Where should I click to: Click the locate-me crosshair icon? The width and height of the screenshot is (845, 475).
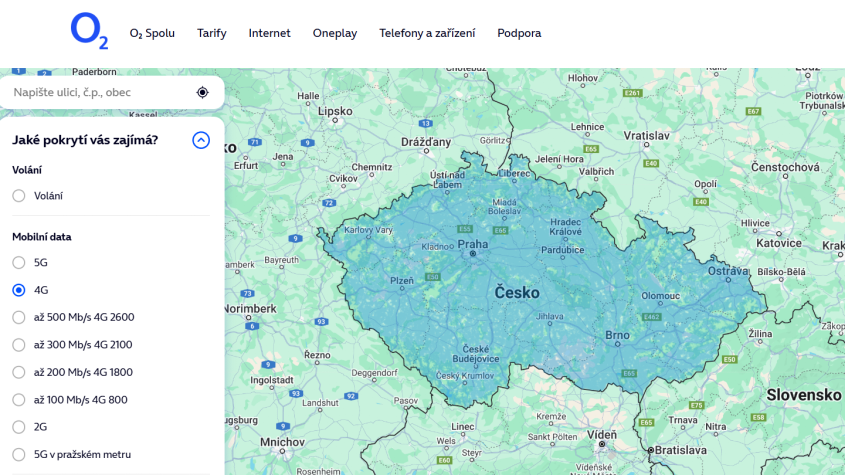point(203,92)
